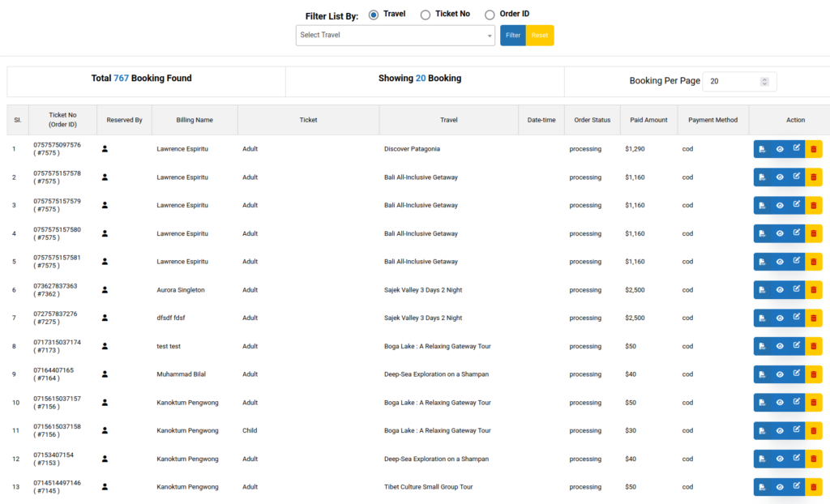Open the Select Travel dropdown
Screen dimensions: 830x504
coord(396,36)
